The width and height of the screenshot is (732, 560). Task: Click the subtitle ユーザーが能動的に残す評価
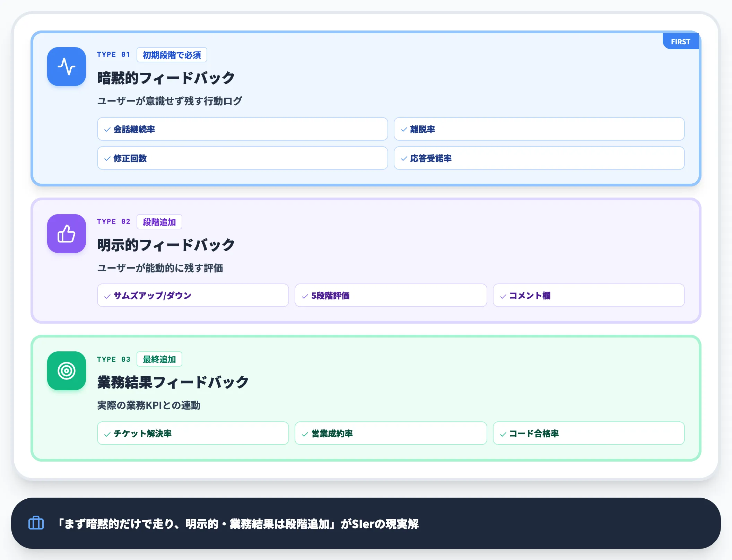point(160,268)
